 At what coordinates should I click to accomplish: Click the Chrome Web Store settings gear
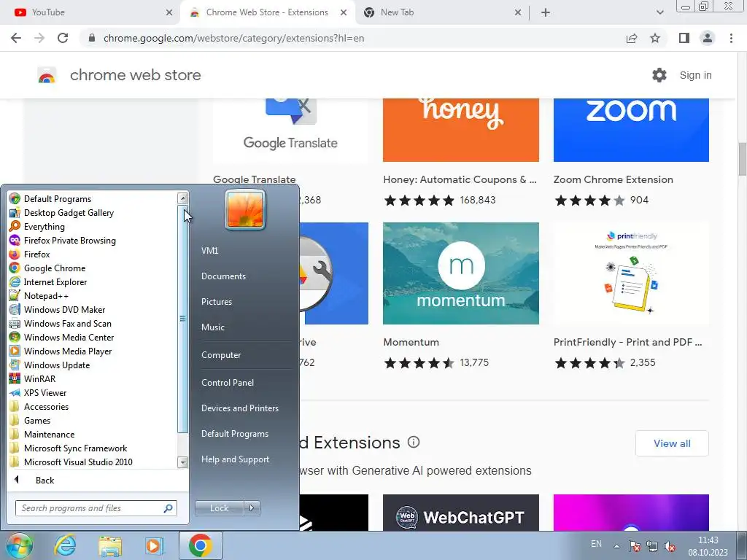coord(659,75)
